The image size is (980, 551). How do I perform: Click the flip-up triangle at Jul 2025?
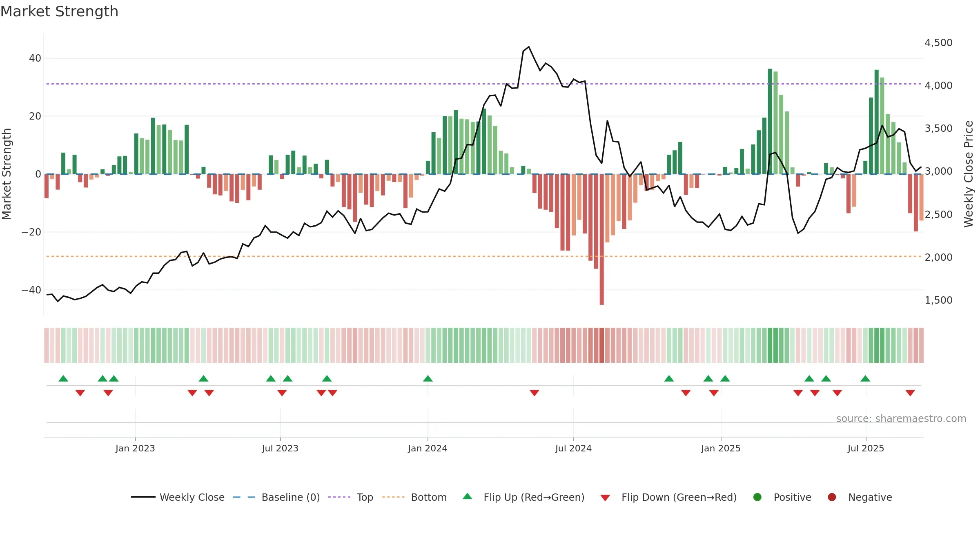pyautogui.click(x=865, y=378)
